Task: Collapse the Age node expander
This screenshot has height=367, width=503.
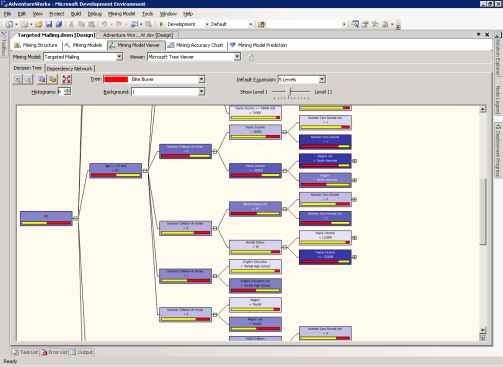Action: click(x=145, y=171)
